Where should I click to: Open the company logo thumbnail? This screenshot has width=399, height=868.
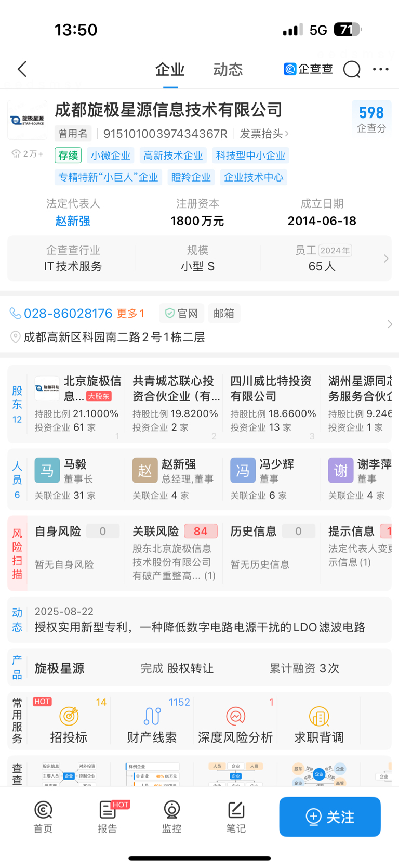coord(27,120)
